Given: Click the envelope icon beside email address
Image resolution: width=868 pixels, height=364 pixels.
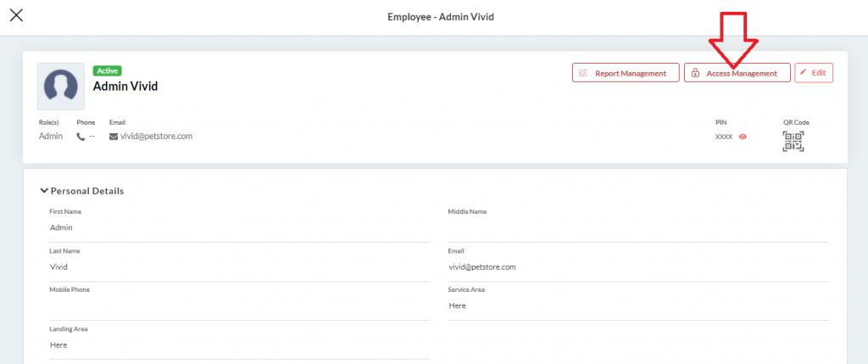Looking at the screenshot, I should (114, 137).
